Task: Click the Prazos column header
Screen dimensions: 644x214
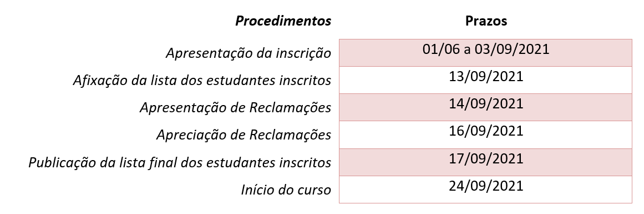Action: pyautogui.click(x=486, y=21)
